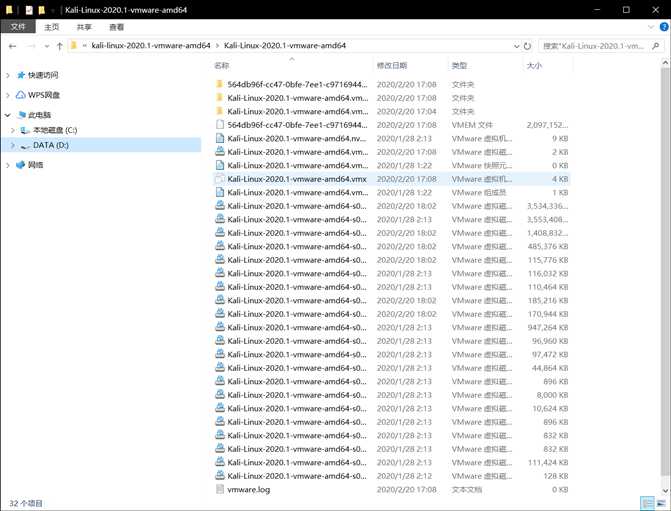Viewport: 671px width, 511px height.
Task: Sort by the 修改日期 column header
Action: tap(392, 65)
